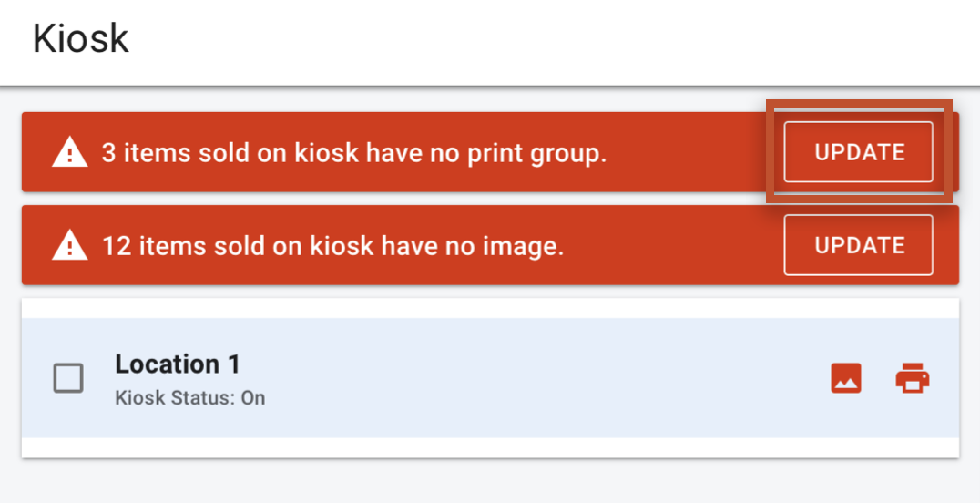This screenshot has width=980, height=503.
Task: Click the printer icon for Location 1
Action: click(x=913, y=378)
